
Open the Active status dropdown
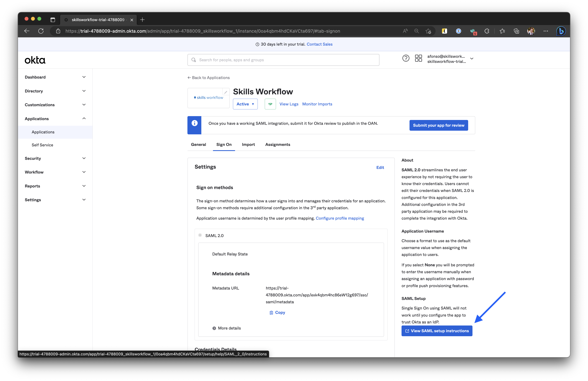pyautogui.click(x=245, y=104)
